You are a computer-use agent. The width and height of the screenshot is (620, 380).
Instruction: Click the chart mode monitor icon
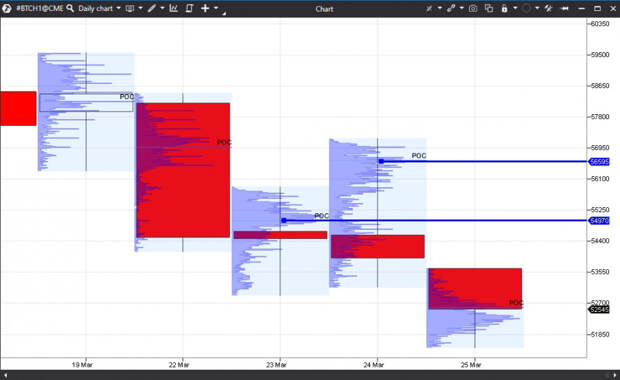(x=130, y=8)
